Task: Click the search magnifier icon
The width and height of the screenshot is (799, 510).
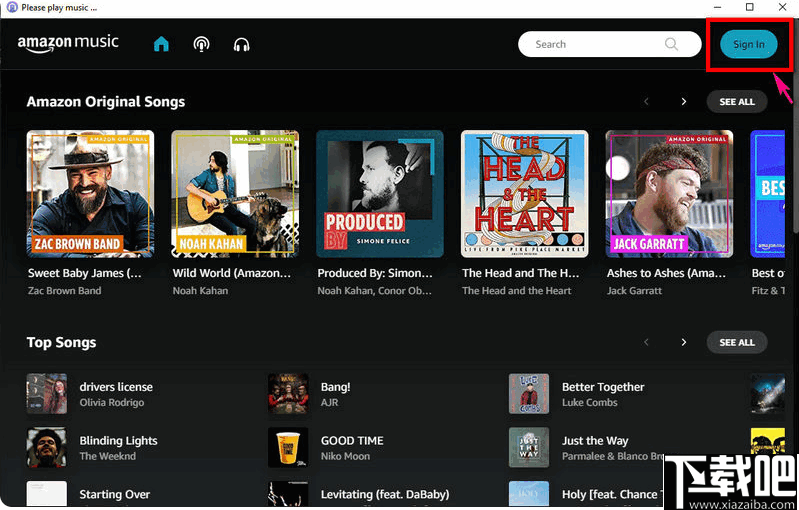Action: click(672, 44)
